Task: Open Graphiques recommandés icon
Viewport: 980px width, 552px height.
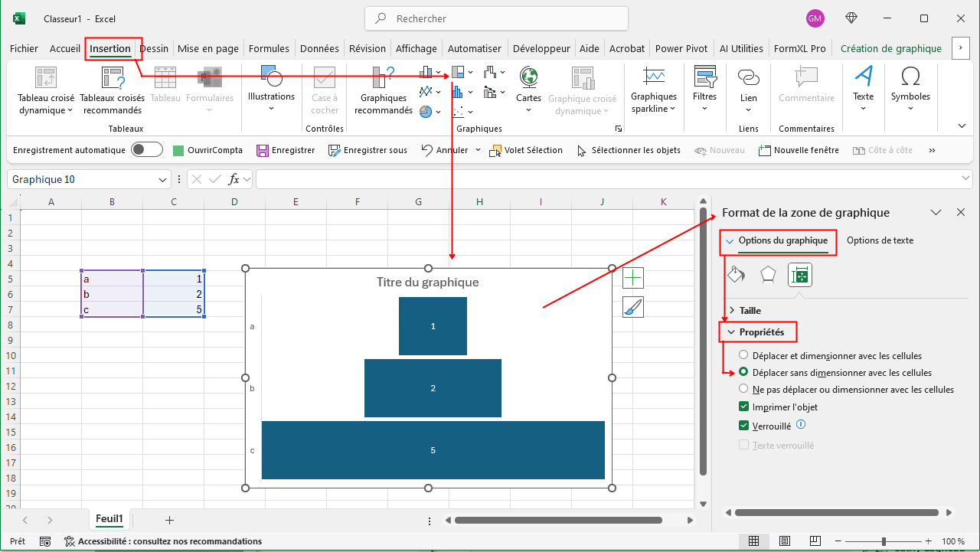Action: click(383, 77)
